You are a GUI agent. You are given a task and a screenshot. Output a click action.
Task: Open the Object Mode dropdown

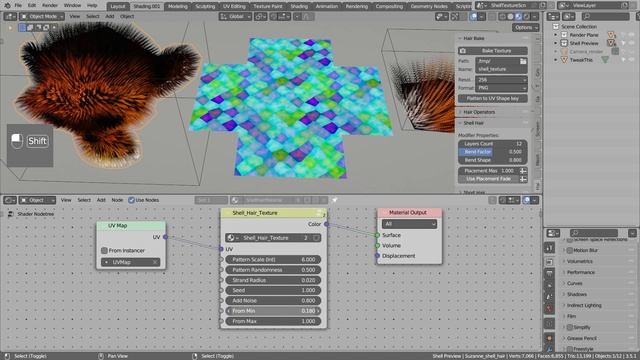pos(42,16)
